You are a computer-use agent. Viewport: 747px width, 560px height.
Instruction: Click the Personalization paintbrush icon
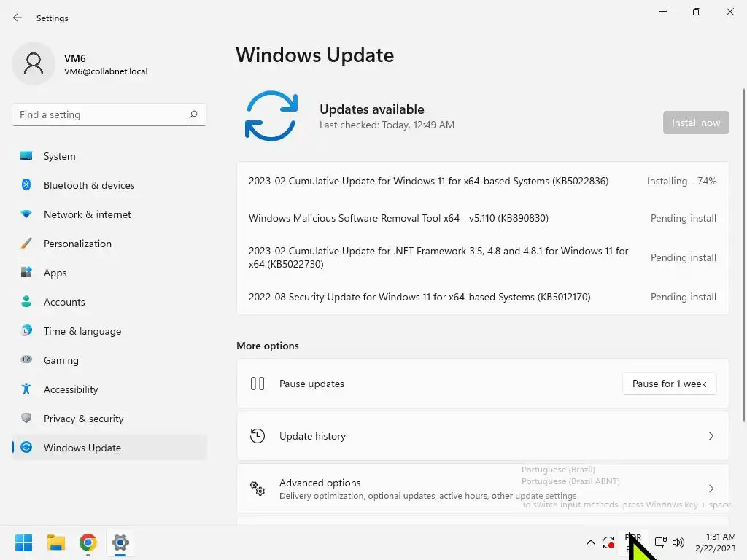(26, 244)
